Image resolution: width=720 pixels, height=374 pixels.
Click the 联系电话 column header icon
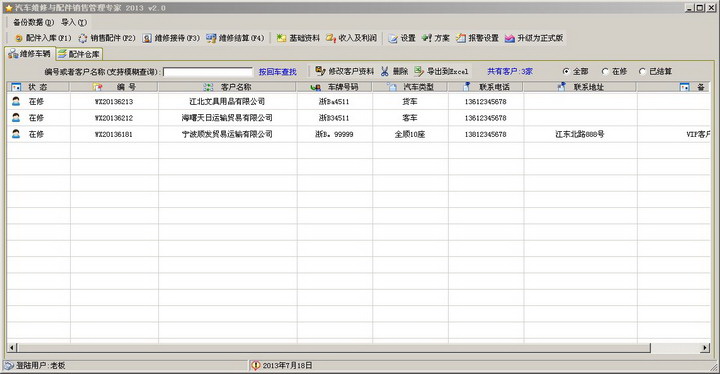point(467,86)
